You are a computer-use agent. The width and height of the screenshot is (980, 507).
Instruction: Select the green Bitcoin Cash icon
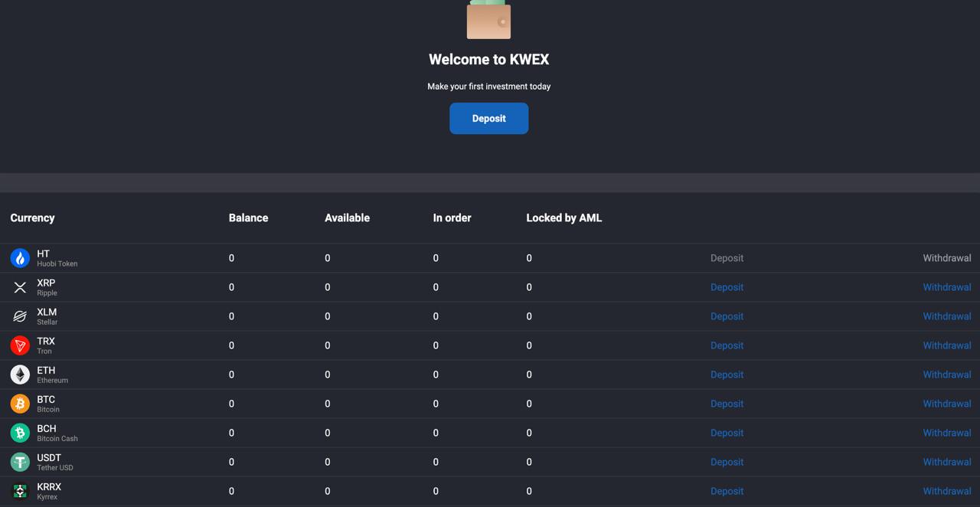point(20,433)
